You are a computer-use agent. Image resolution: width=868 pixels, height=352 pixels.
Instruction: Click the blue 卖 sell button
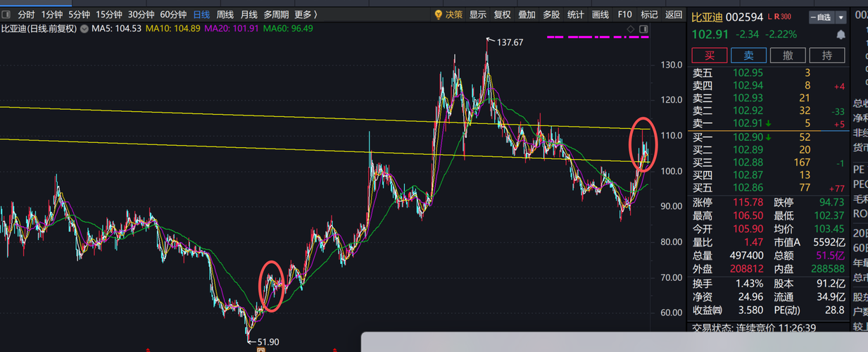tap(749, 56)
